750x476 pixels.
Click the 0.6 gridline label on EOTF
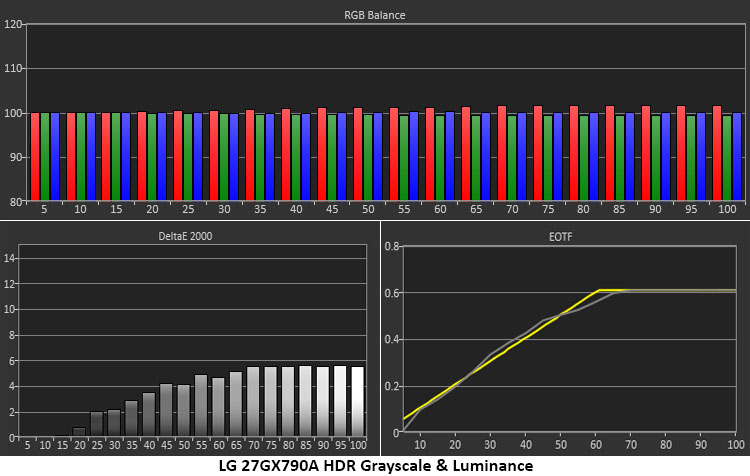tap(392, 293)
